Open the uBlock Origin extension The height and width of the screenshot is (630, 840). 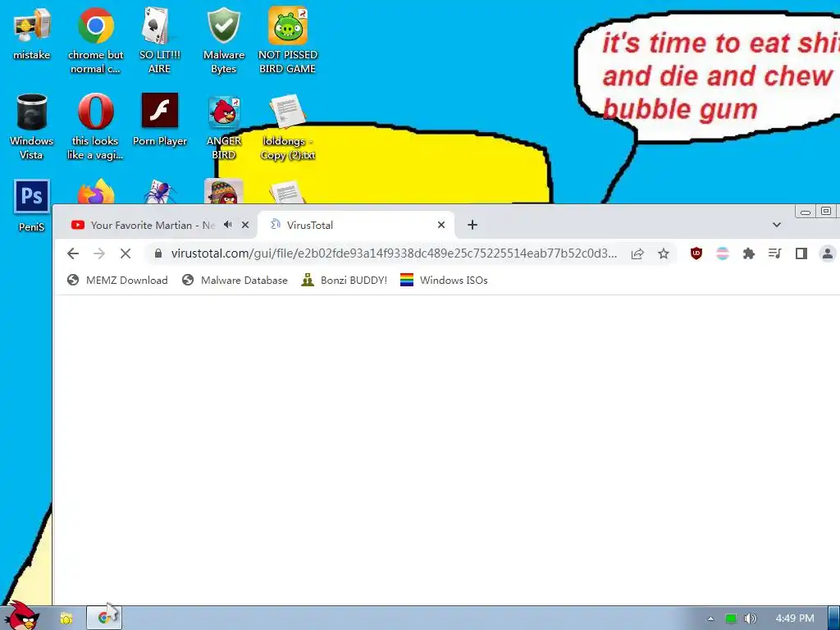click(696, 253)
